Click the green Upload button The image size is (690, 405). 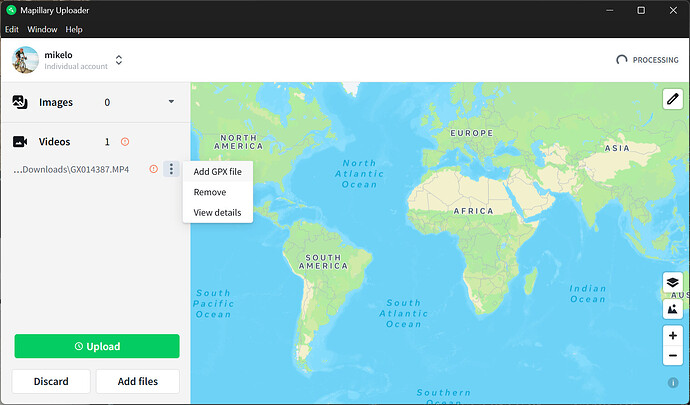(x=97, y=346)
